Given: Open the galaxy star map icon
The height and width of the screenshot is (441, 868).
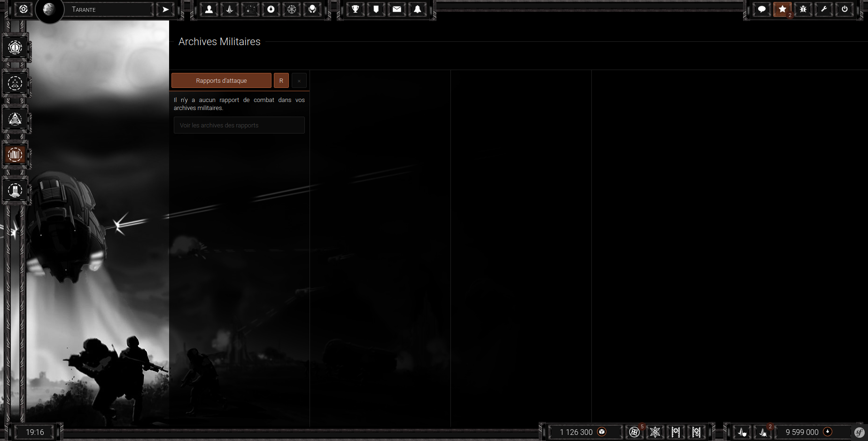Looking at the screenshot, I should click(x=250, y=9).
